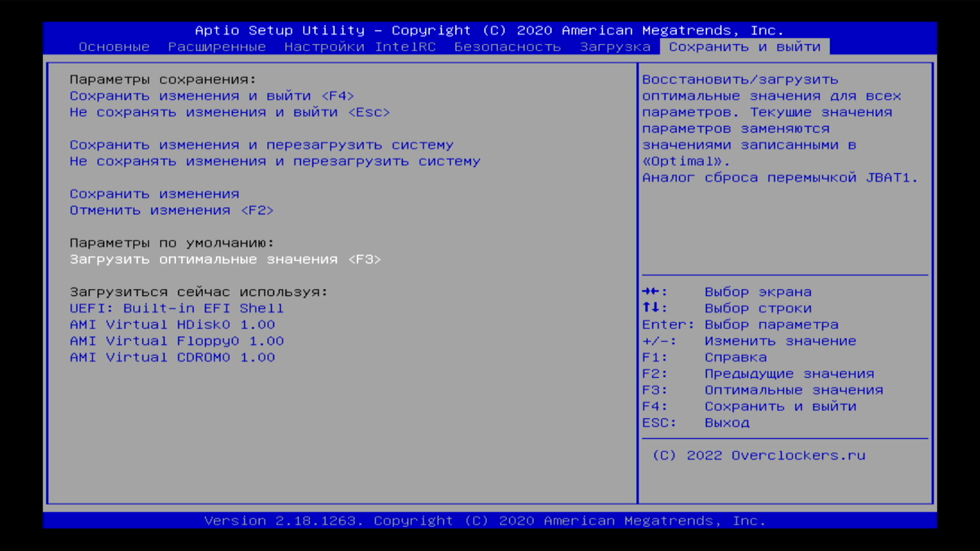This screenshot has height=551, width=980.
Task: Open the Настройки IntelRC tab
Action: (360, 47)
